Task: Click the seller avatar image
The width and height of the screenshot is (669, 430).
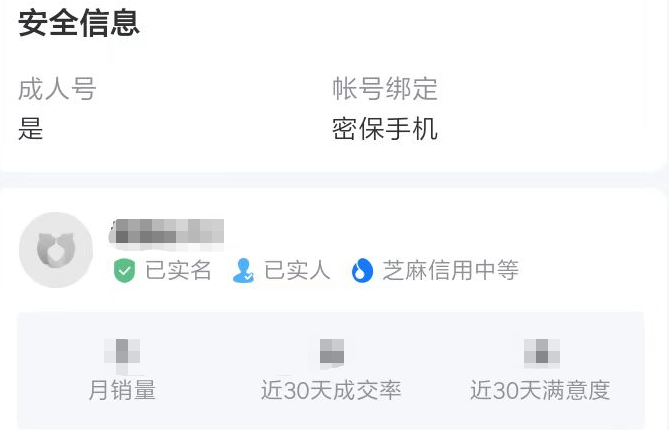Action: pos(56,250)
